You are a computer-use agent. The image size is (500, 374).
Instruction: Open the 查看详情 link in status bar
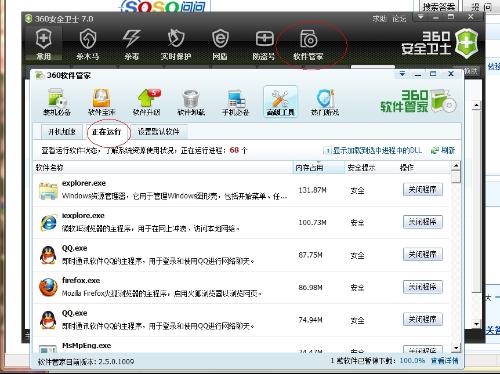444,361
